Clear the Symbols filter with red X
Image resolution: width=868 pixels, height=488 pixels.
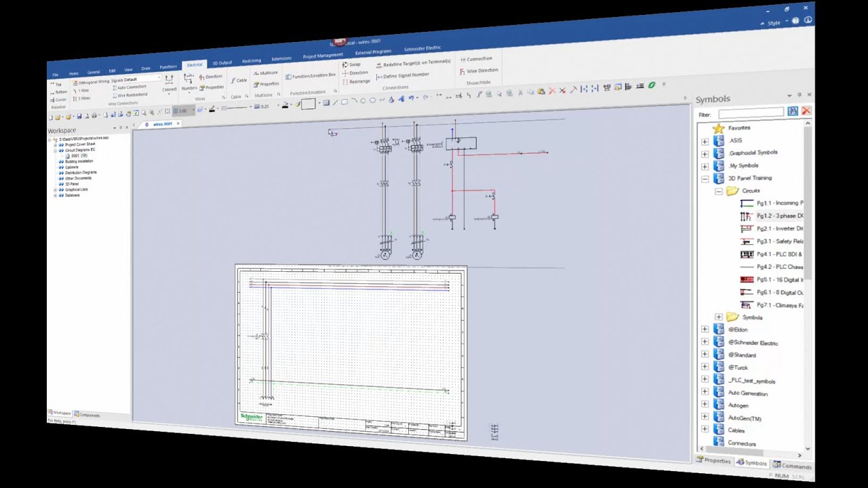click(x=806, y=110)
